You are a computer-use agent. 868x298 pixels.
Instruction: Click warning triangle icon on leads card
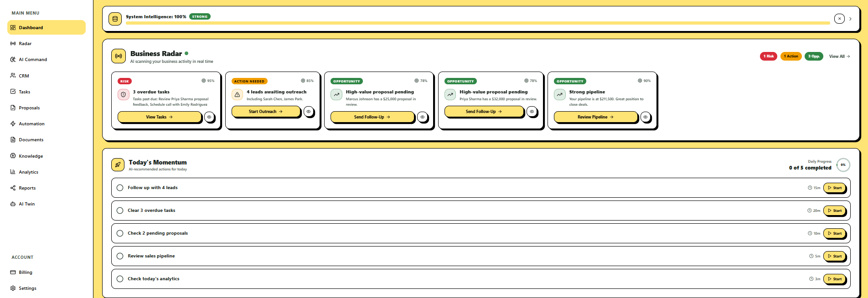pos(237,94)
